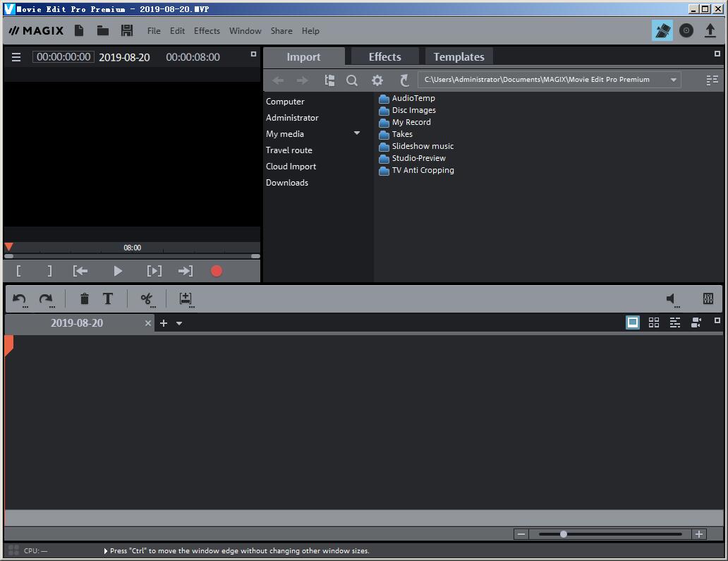Switch to Storyboard mode view

tap(632, 322)
